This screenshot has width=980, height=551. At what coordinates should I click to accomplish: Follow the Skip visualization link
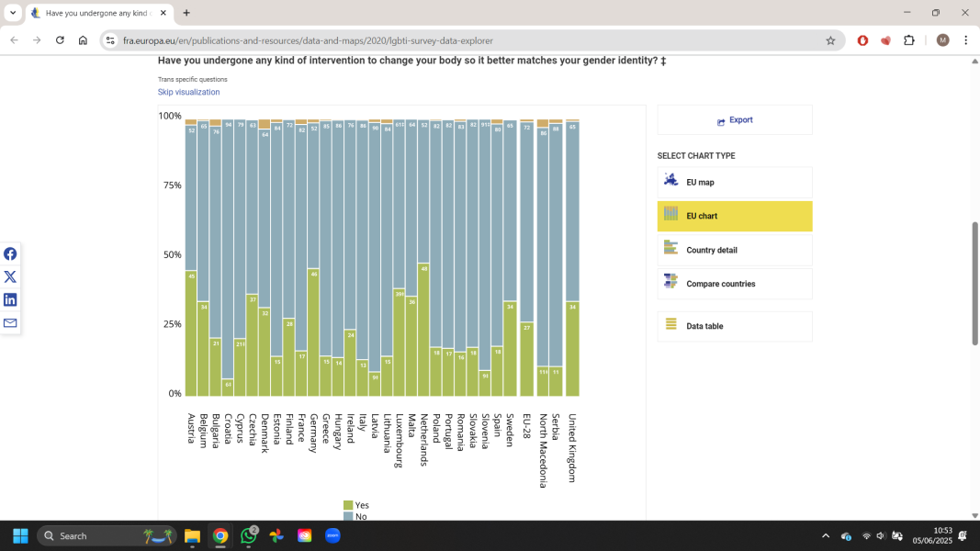coord(188,92)
